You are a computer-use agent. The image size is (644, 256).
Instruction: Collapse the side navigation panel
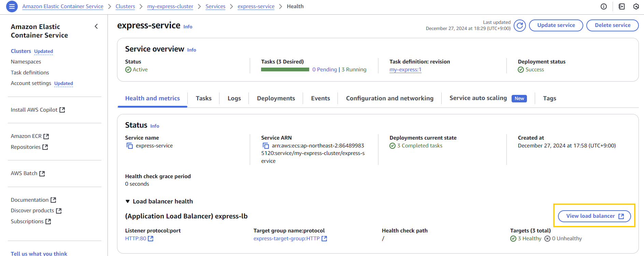point(96,26)
